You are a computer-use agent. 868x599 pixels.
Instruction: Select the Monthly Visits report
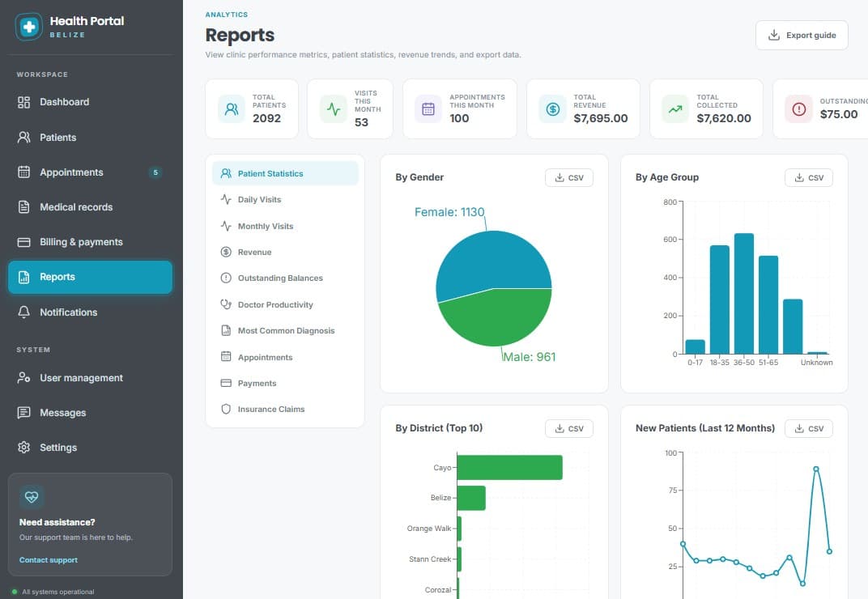click(285, 226)
